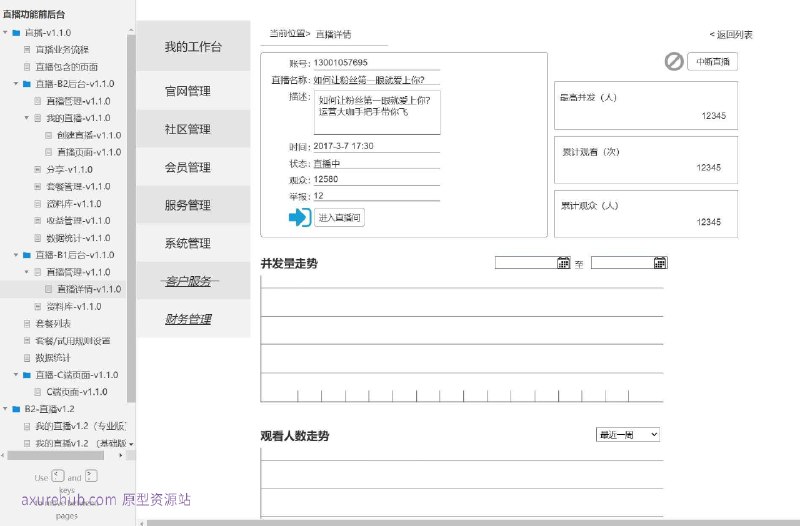
Task: Select 创建直播-v1.1.0 page
Action: [89, 135]
